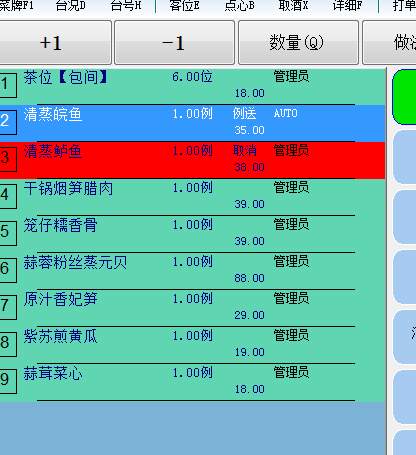The height and width of the screenshot is (455, 416).
Task: Open the 详细F menu item
Action: (347, 6)
